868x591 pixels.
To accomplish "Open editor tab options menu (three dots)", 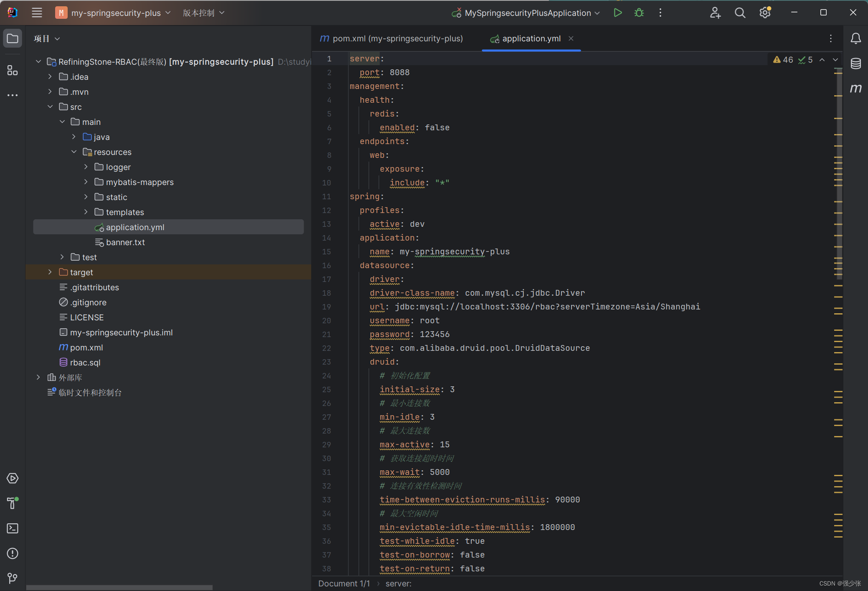I will (x=830, y=38).
